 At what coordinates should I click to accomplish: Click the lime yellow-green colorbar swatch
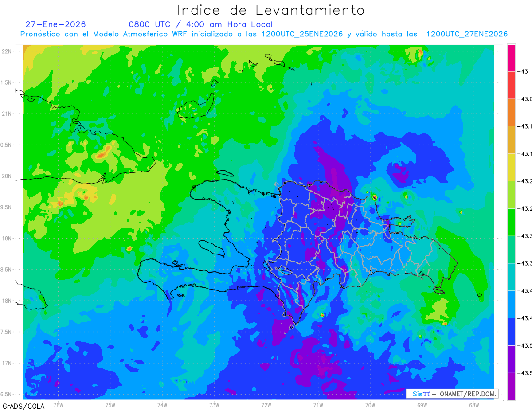click(x=511, y=195)
